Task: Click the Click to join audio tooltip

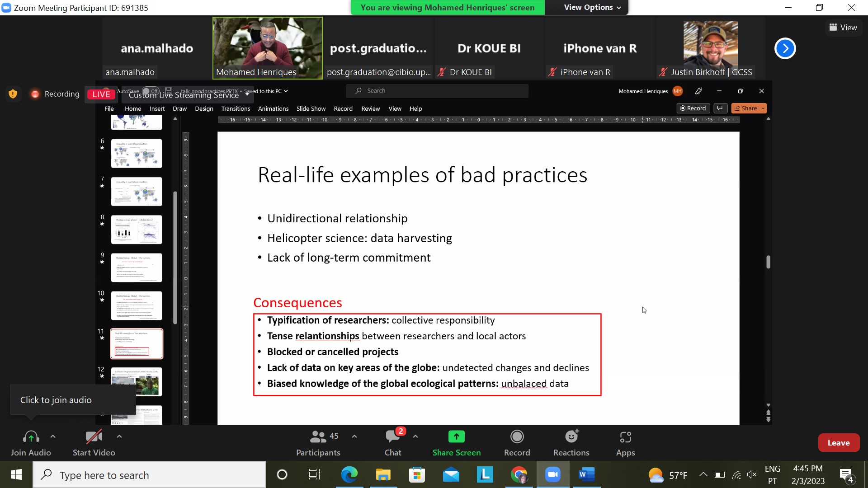Action: click(x=73, y=400)
